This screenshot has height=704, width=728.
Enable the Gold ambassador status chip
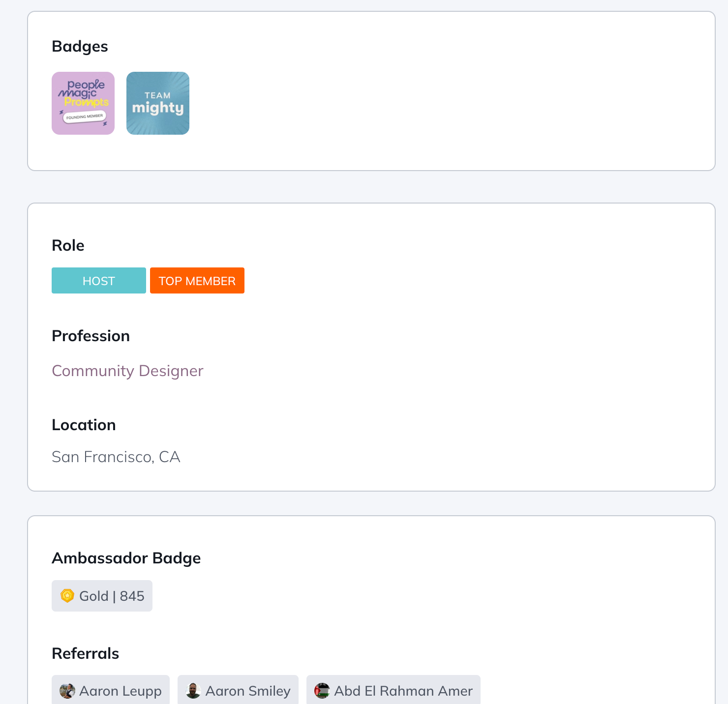tap(102, 595)
